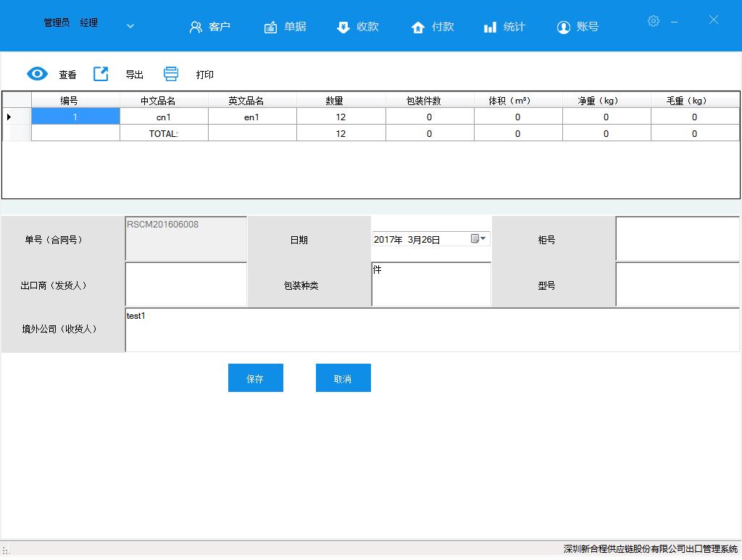Open the 客户 customer menu icon
Image resolution: width=742 pixels, height=560 pixels.
point(196,27)
